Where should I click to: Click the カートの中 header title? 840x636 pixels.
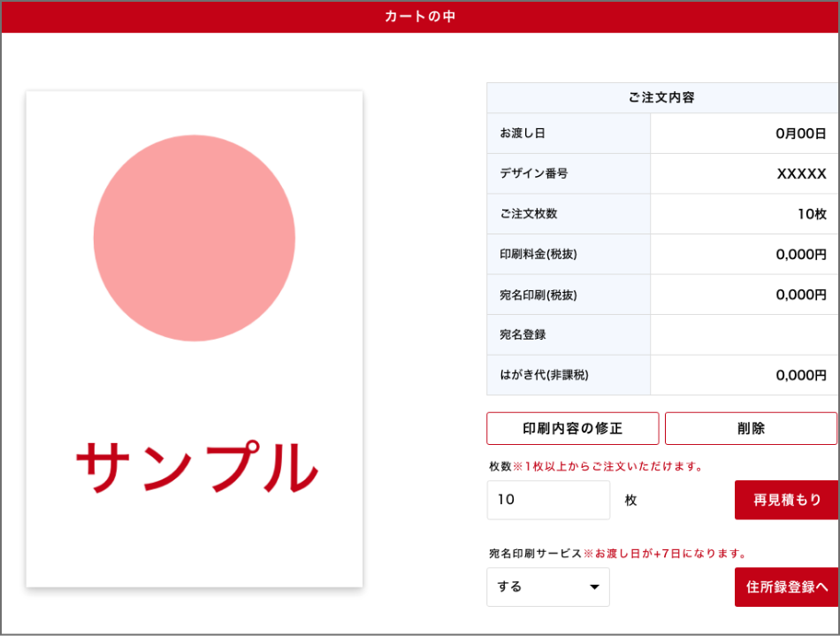420,16
